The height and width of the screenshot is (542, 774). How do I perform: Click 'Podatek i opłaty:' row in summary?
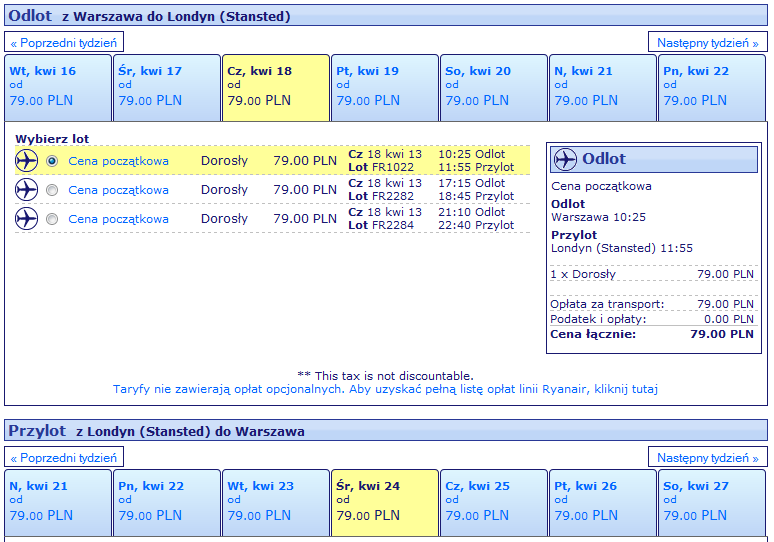[652, 319]
